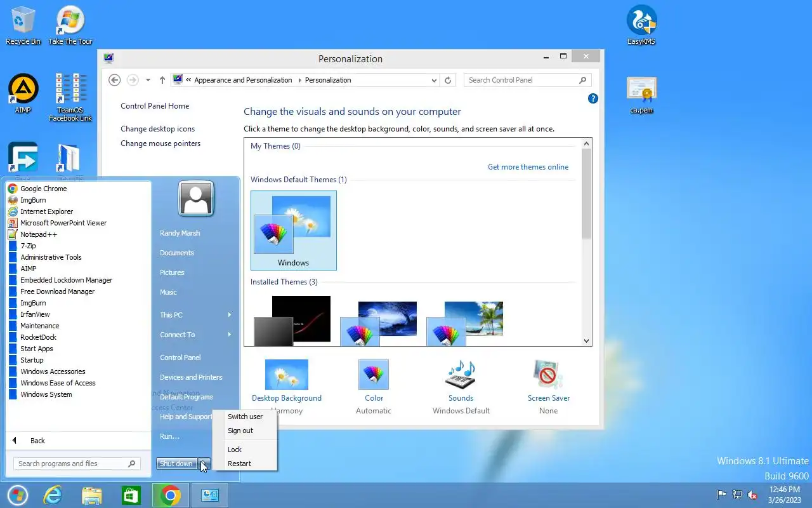Image resolution: width=812 pixels, height=508 pixels.
Task: Select the tropical beach installed theme
Action: pyautogui.click(x=465, y=323)
